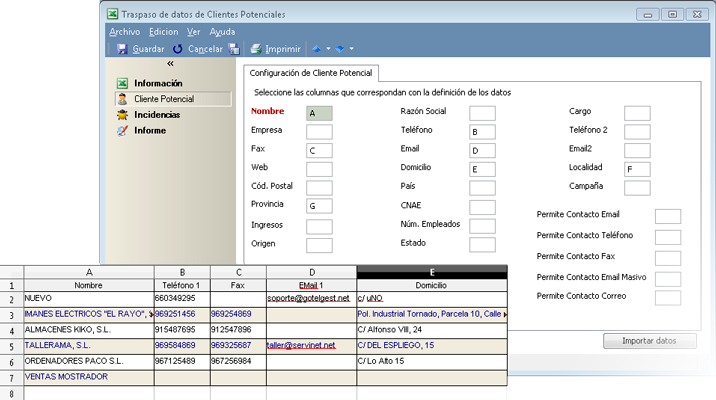This screenshot has height=400, width=716.
Task: Select Cliente Potencial in the sidebar
Action: (174, 99)
